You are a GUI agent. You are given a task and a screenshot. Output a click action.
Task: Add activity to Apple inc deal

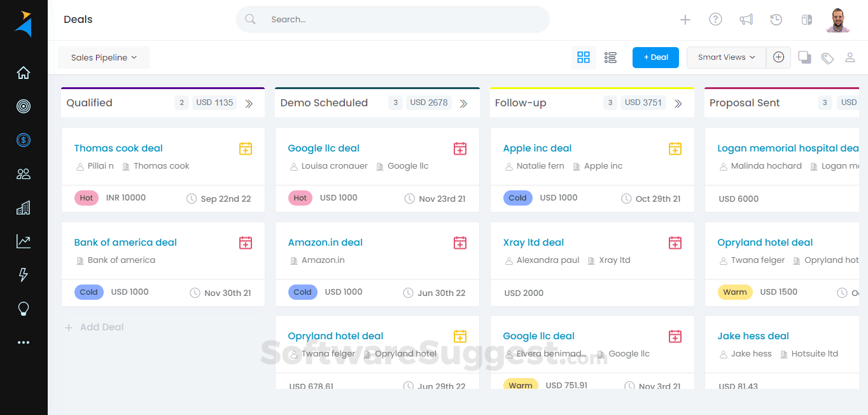pyautogui.click(x=675, y=148)
